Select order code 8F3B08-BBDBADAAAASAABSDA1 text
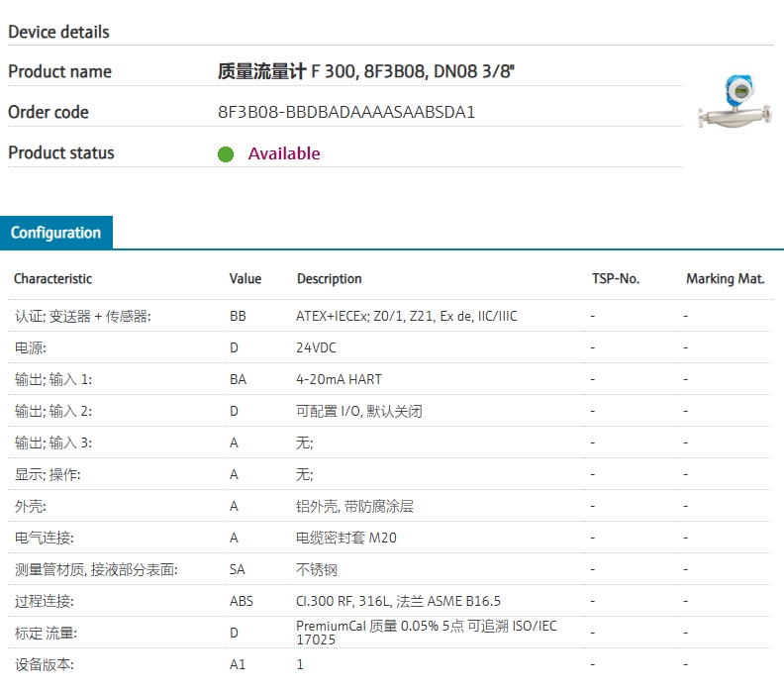The height and width of the screenshot is (689, 784). coord(346,112)
